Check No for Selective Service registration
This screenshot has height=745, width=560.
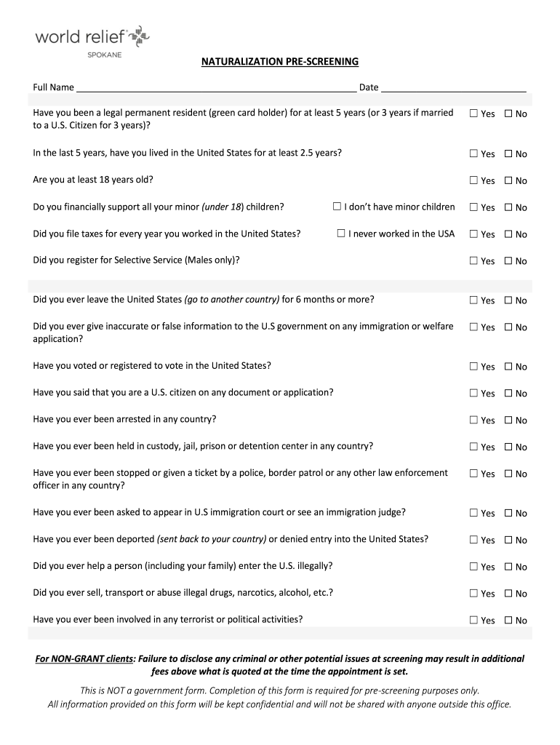[508, 260]
